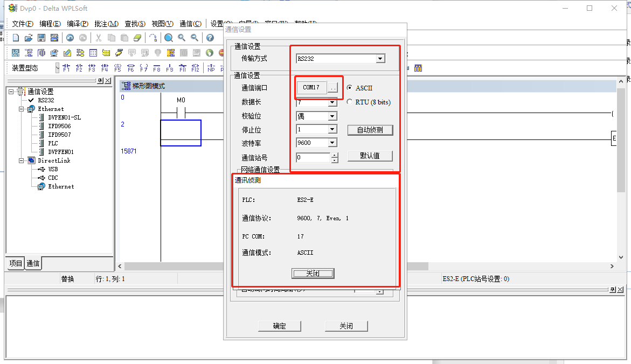Screen dimensions: 631x364
Task: Open the 查找(S) menu
Action: pos(135,24)
